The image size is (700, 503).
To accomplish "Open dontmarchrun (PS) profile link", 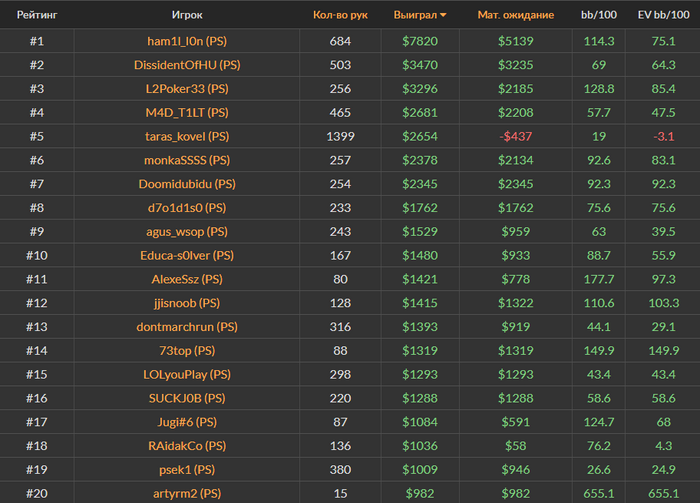I will tap(187, 327).
